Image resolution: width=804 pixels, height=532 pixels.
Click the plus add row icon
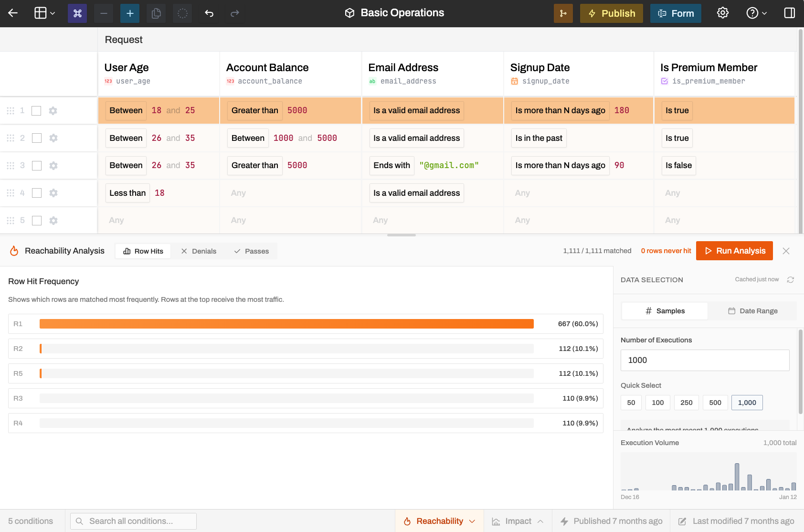[x=130, y=13]
